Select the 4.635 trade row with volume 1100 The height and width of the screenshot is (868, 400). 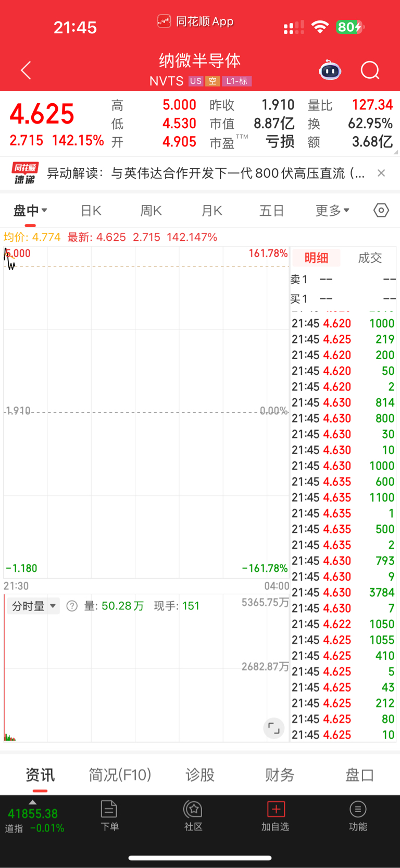click(343, 497)
